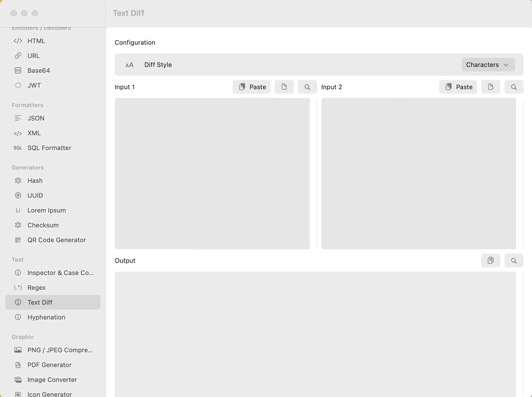Viewport: 532px width, 397px height.
Task: Open the Base64 tool
Action: pos(52,70)
